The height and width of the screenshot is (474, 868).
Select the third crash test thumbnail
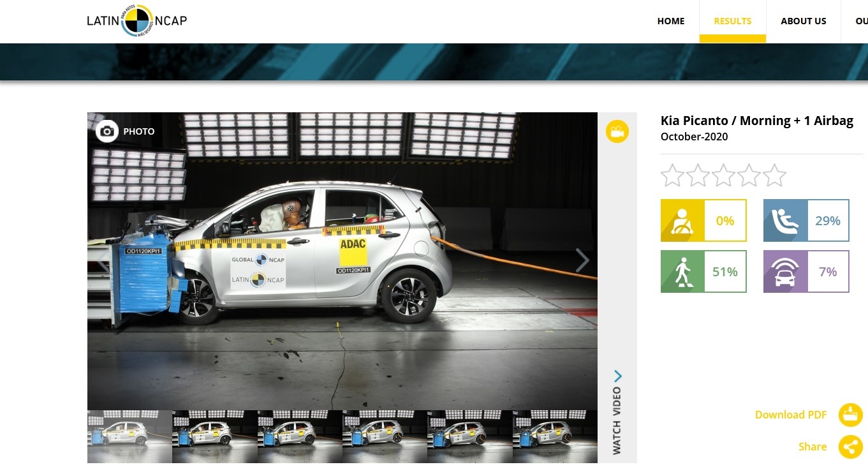pos(299,436)
